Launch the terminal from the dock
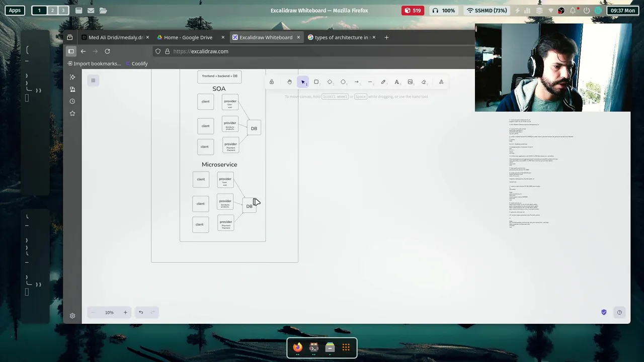 [x=314, y=347]
